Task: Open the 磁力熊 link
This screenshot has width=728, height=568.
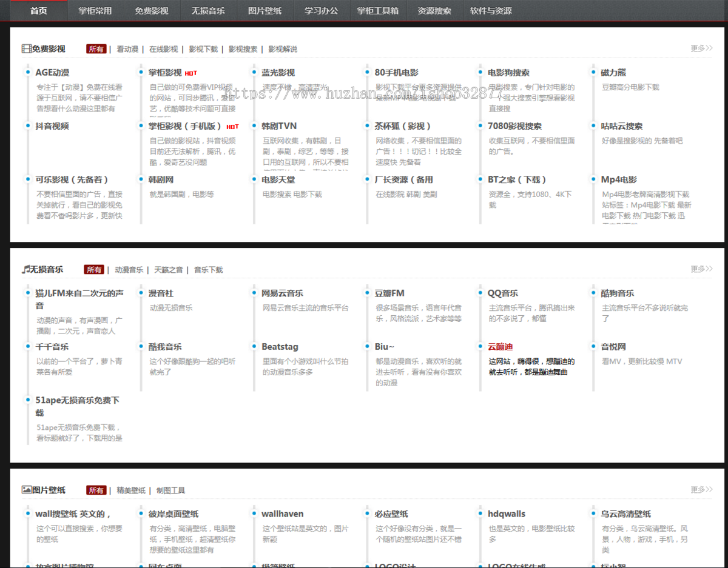Action: pos(613,73)
